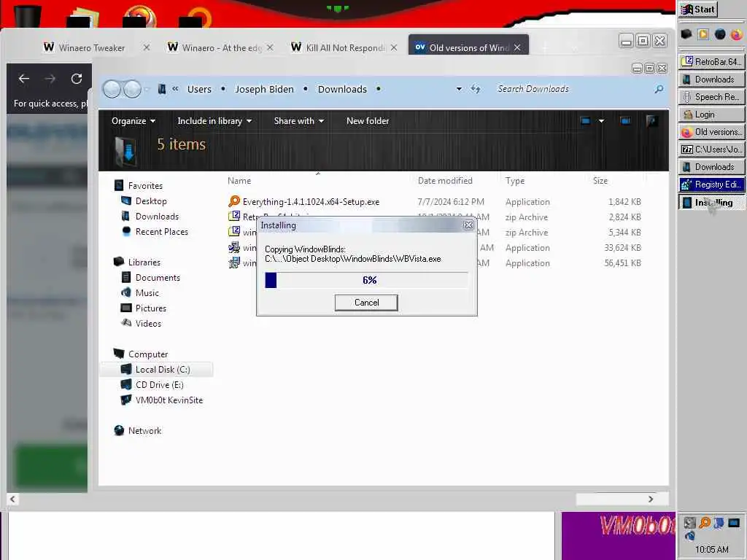Open the Organize dropdown menu
The height and width of the screenshot is (560, 747).
(x=133, y=121)
